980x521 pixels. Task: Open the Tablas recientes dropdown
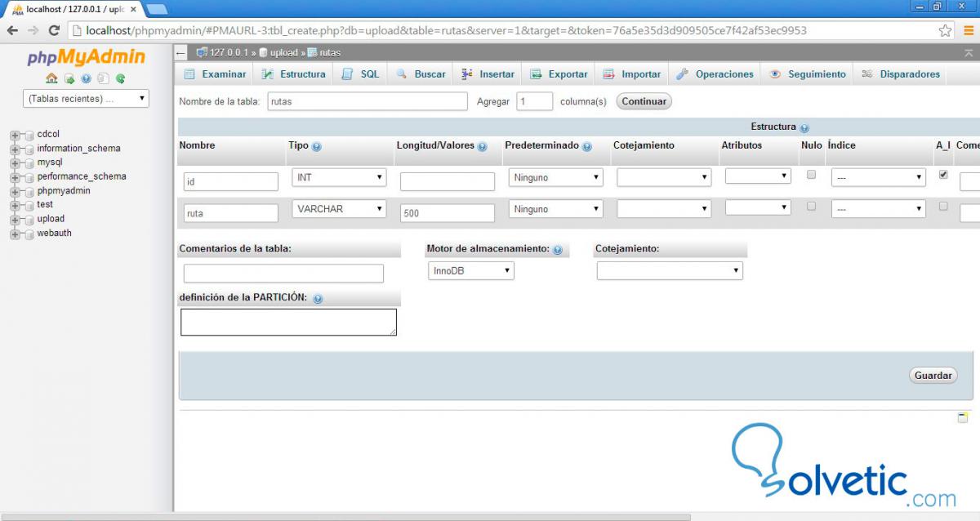[86, 99]
